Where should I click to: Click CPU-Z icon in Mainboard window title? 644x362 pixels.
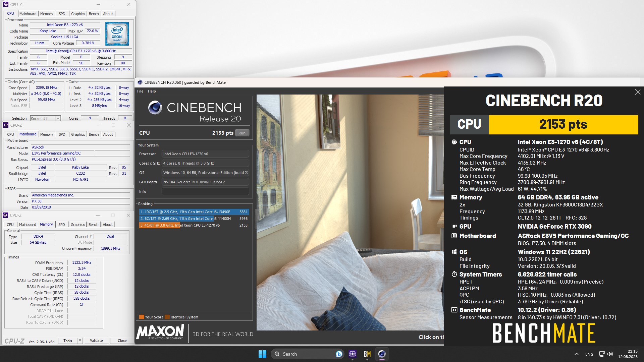click(6, 125)
